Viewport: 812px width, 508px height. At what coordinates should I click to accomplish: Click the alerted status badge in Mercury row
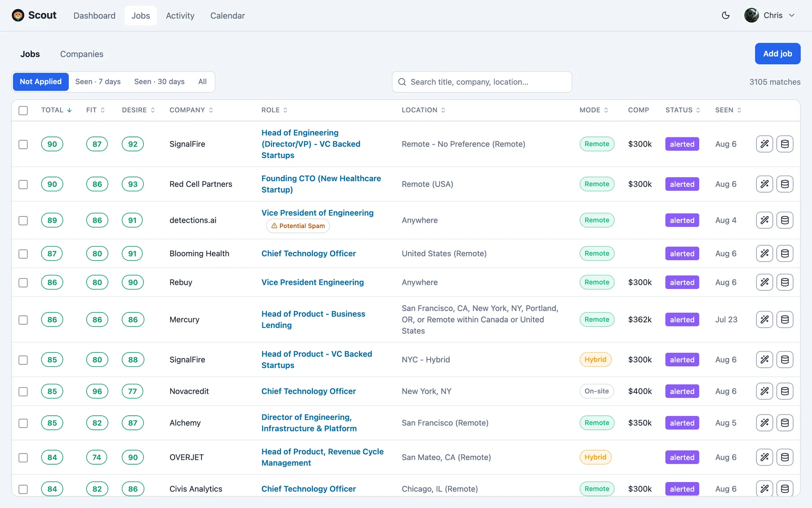click(682, 320)
